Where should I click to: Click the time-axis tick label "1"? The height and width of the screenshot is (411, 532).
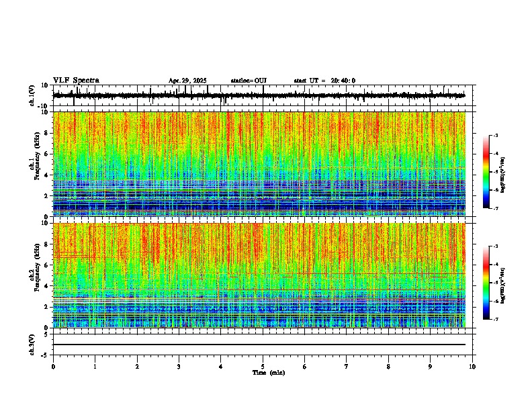[95, 367]
